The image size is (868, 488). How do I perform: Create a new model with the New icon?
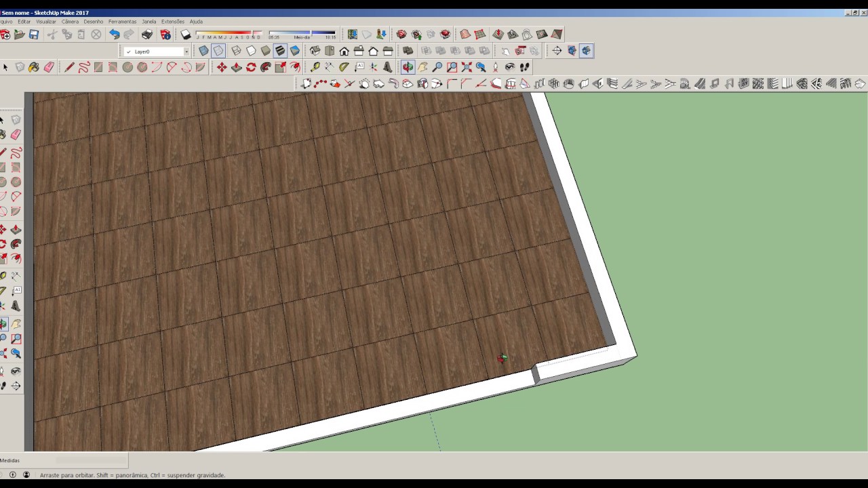pos(5,35)
